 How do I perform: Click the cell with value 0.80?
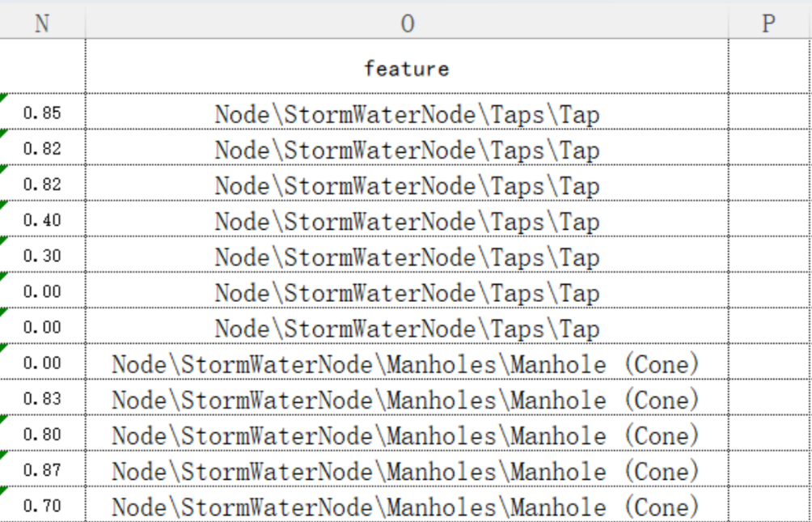tap(42, 435)
